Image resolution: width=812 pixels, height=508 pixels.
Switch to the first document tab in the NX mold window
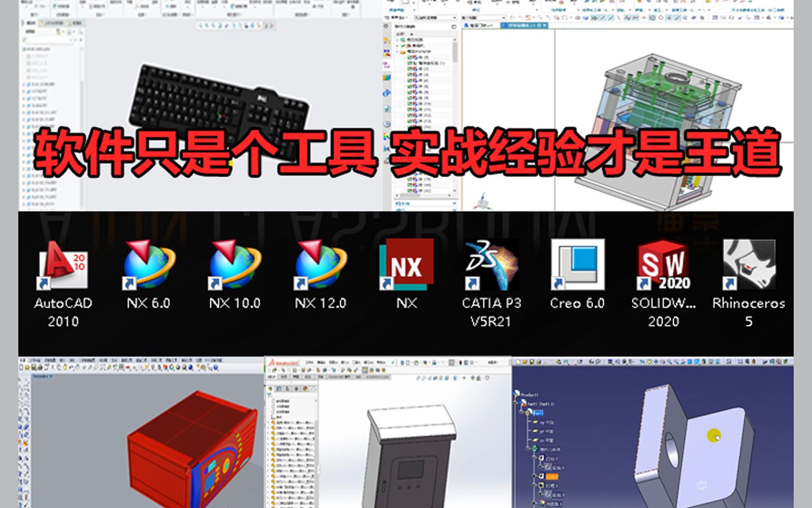pyautogui.click(x=478, y=25)
